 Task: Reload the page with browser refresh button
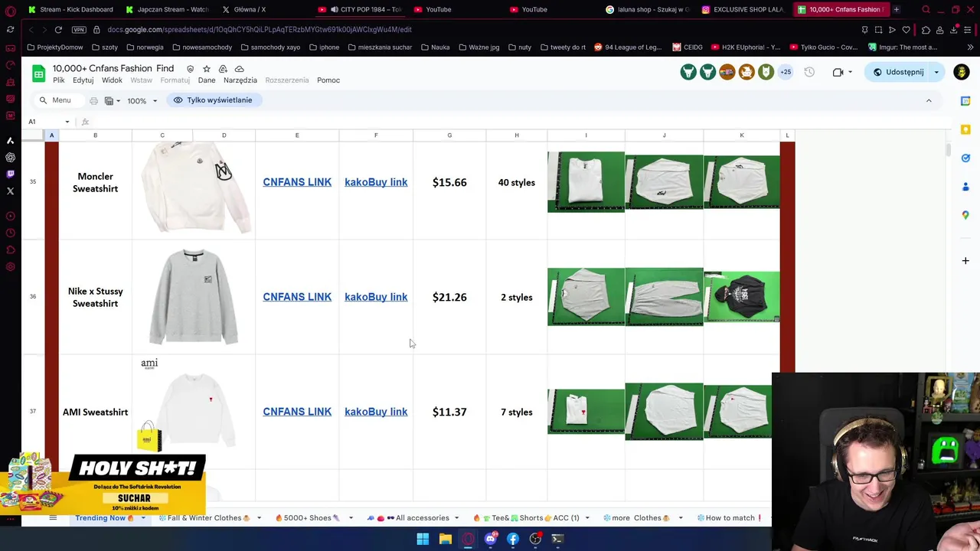coord(58,29)
